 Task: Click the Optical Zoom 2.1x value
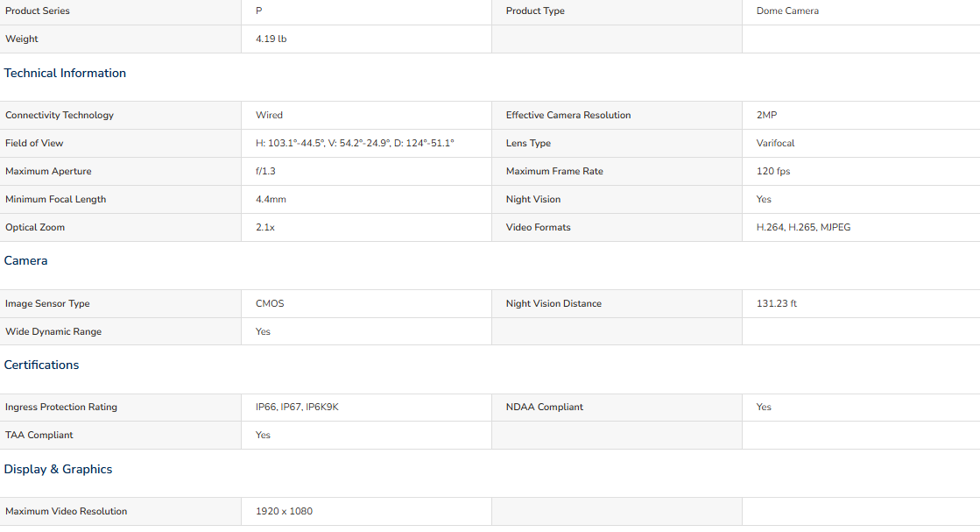(265, 228)
